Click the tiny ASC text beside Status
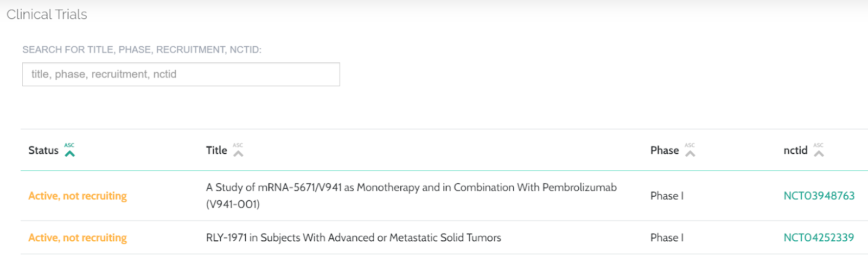The height and width of the screenshot is (263, 868). point(69,145)
